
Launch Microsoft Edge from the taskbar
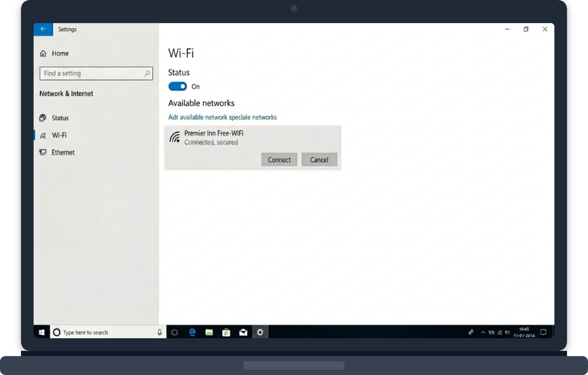(x=192, y=332)
